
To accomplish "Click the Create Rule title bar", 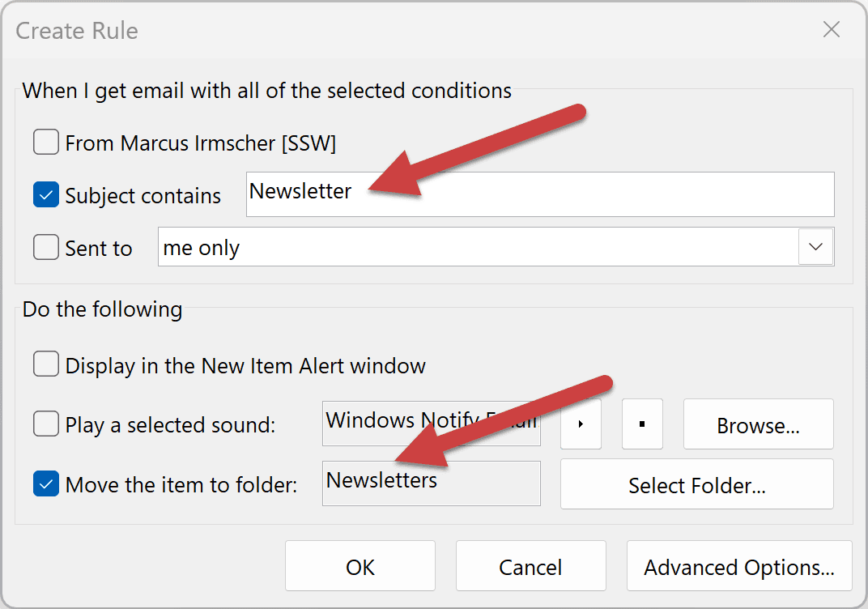I will pos(405,31).
